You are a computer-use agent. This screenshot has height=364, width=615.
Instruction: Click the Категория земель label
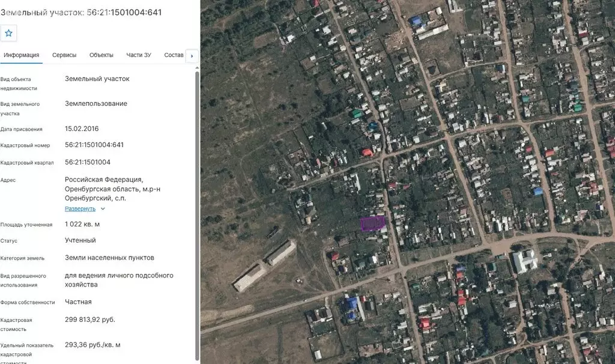[x=22, y=258]
